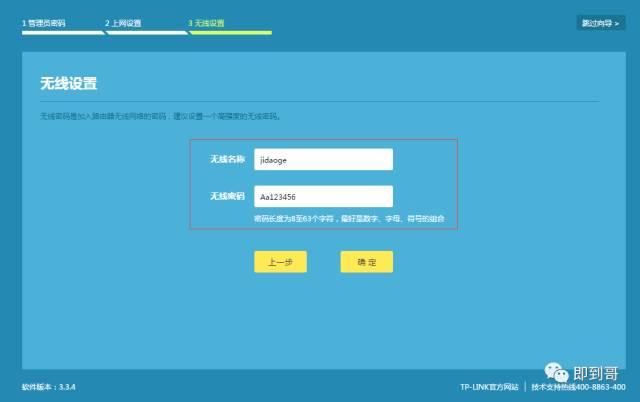Select step 3 无线设置 tab
This screenshot has width=640, height=402.
pos(206,23)
